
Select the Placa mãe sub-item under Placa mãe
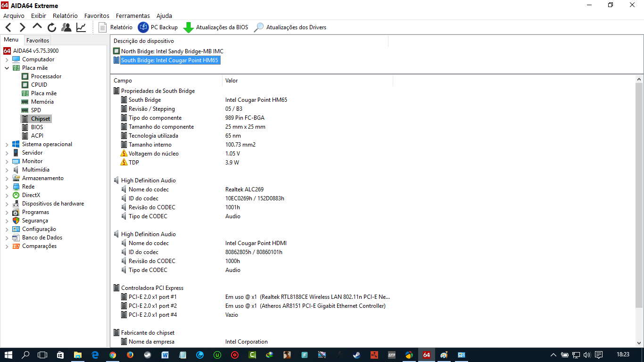44,93
